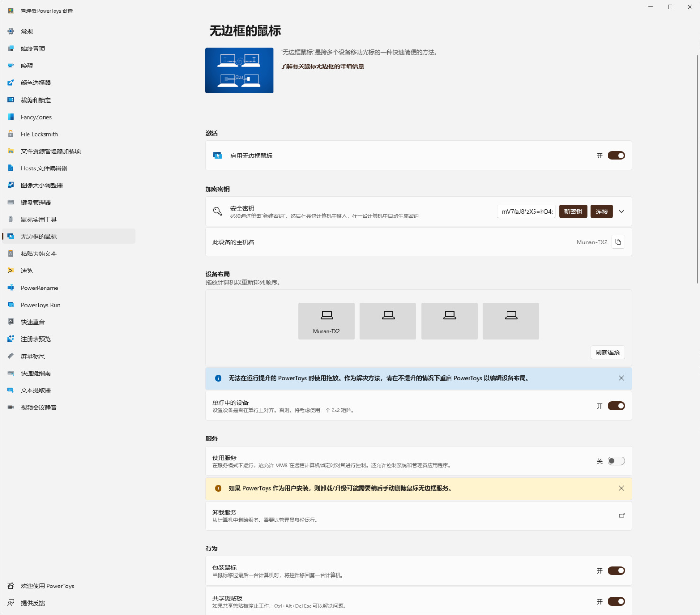Click the 始终置顶 sidebar icon
Screen dimensions: 700x615
click(x=10, y=48)
